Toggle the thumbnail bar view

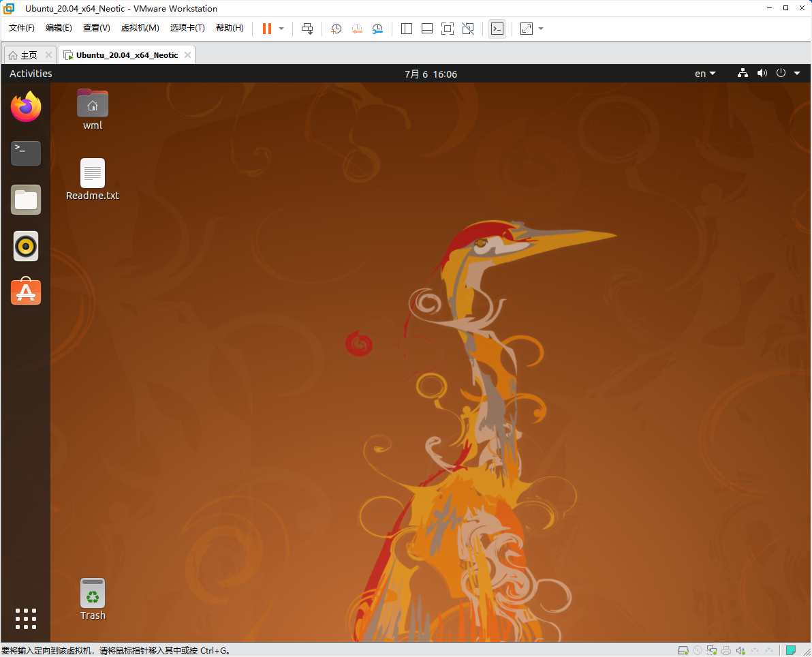(x=426, y=29)
